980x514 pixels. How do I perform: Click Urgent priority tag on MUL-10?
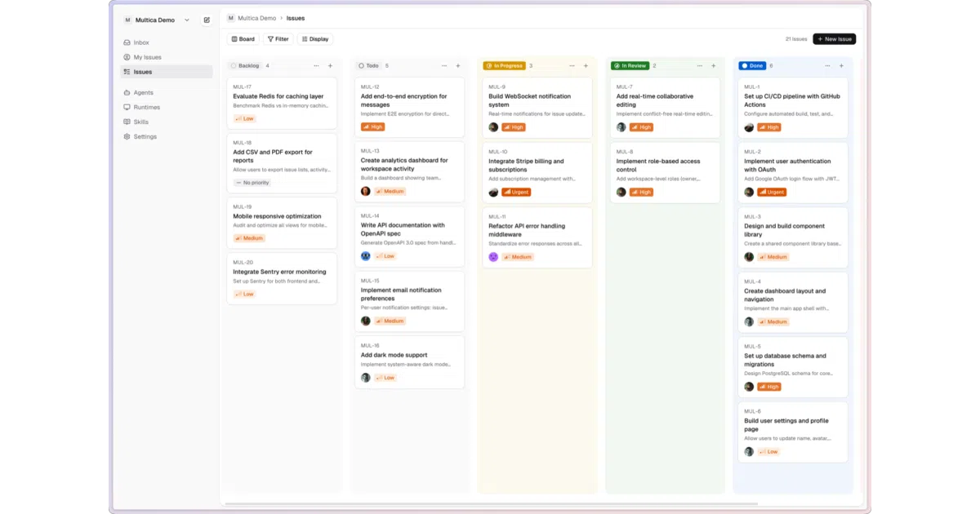point(516,192)
